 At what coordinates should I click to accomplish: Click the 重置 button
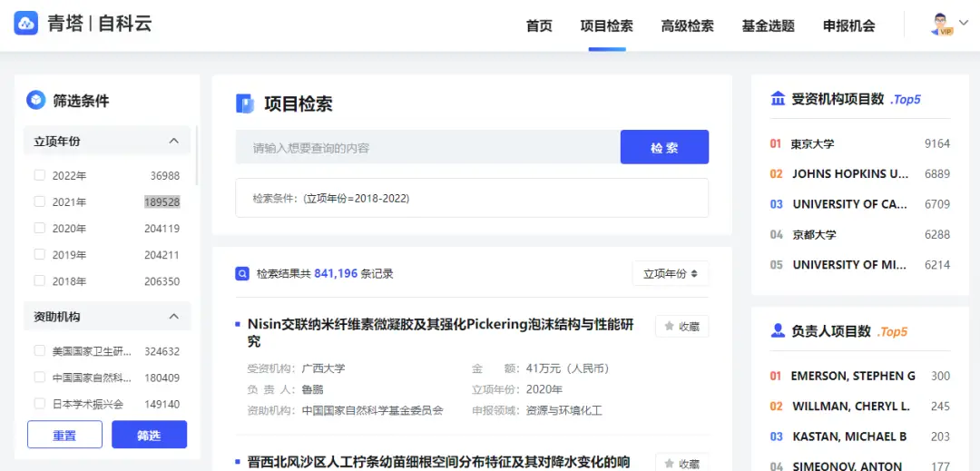click(65, 434)
